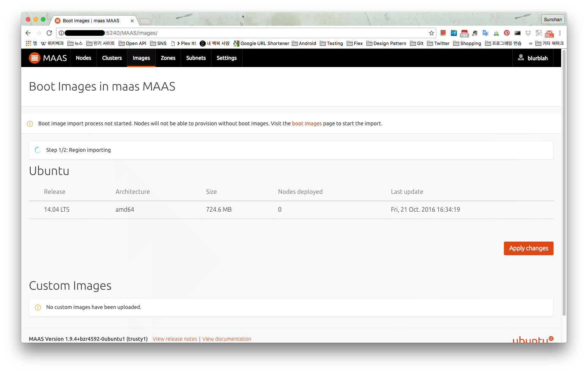This screenshot has width=588, height=373.
Task: Expand hidden bookmarks with double chevron
Action: 530,44
